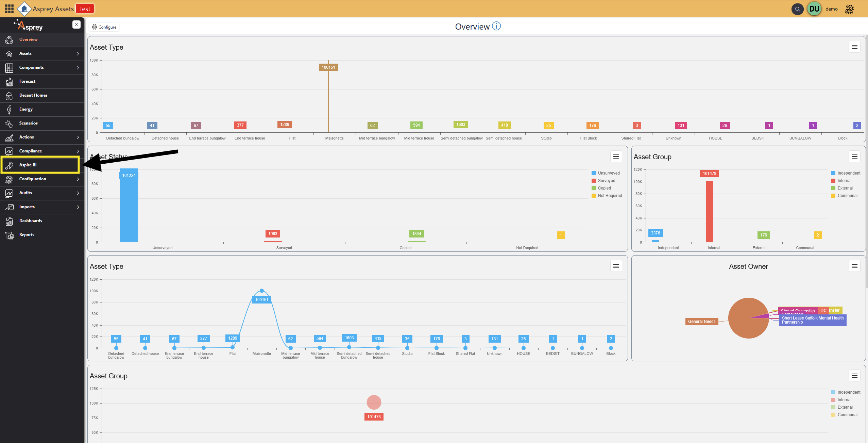Click the Configure button

point(104,27)
